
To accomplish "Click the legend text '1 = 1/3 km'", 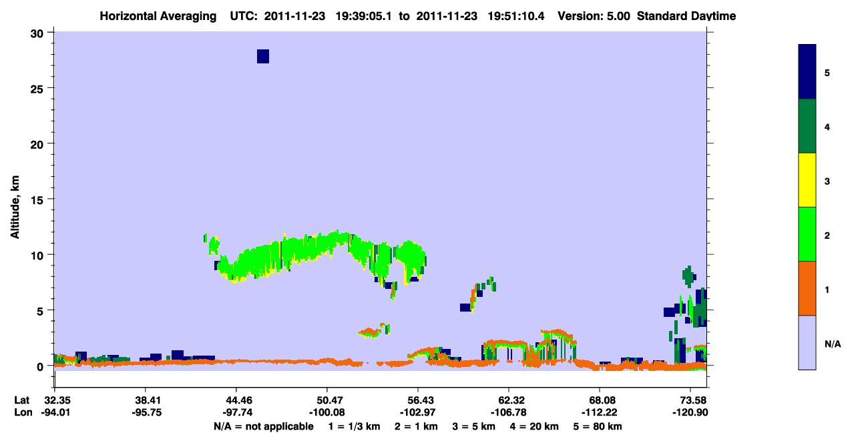I will coord(354,426).
